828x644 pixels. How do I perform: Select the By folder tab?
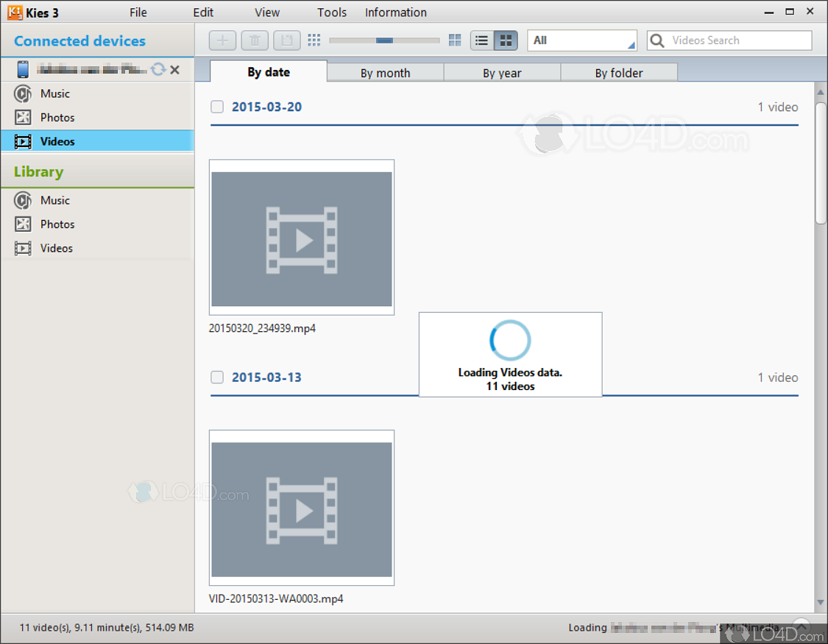tap(619, 73)
